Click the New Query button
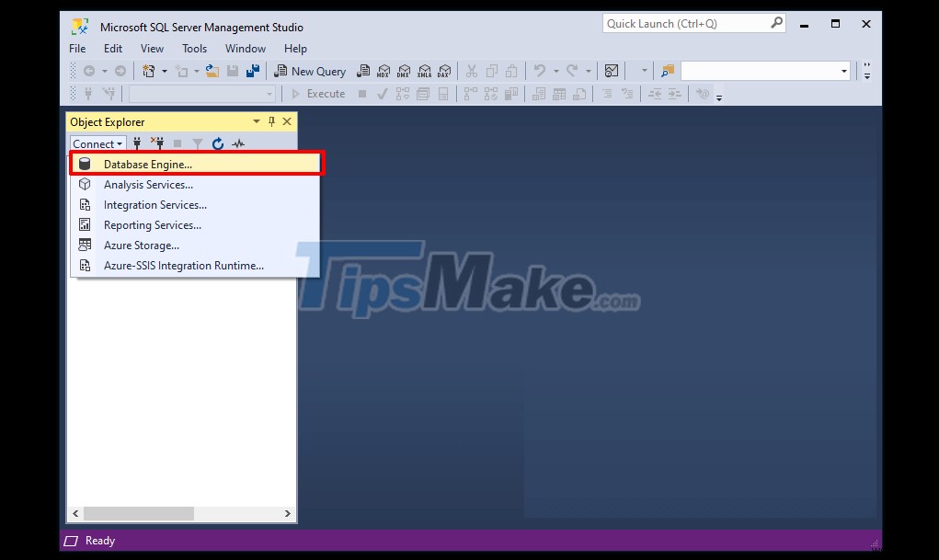The image size is (939, 560). (310, 72)
